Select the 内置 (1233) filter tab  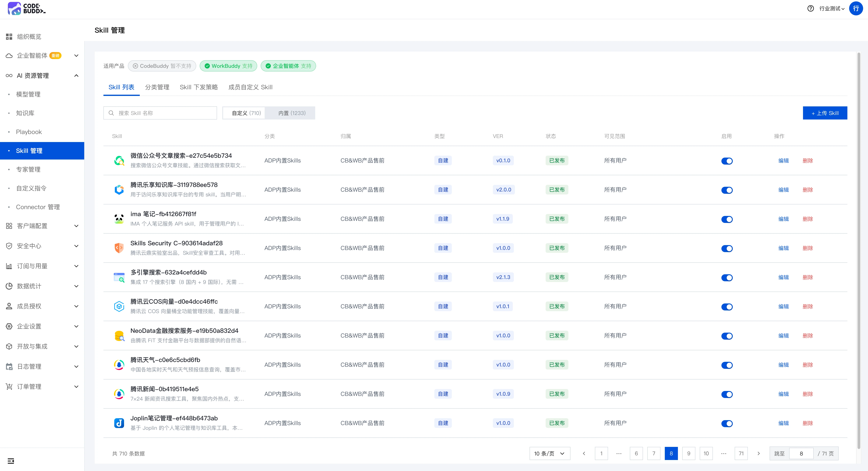click(x=292, y=113)
